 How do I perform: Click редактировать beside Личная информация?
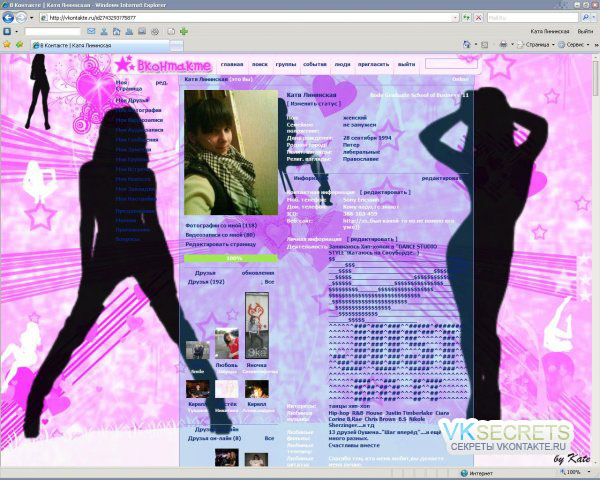tap(372, 239)
